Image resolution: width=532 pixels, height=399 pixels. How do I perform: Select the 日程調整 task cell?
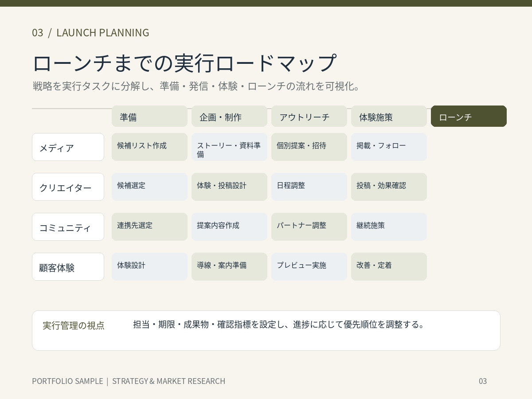309,187
